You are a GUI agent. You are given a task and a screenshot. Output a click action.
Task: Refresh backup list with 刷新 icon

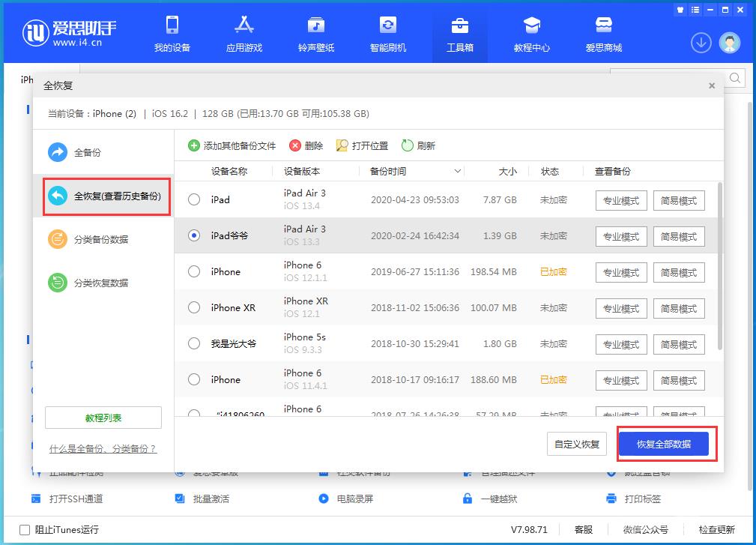coord(405,145)
